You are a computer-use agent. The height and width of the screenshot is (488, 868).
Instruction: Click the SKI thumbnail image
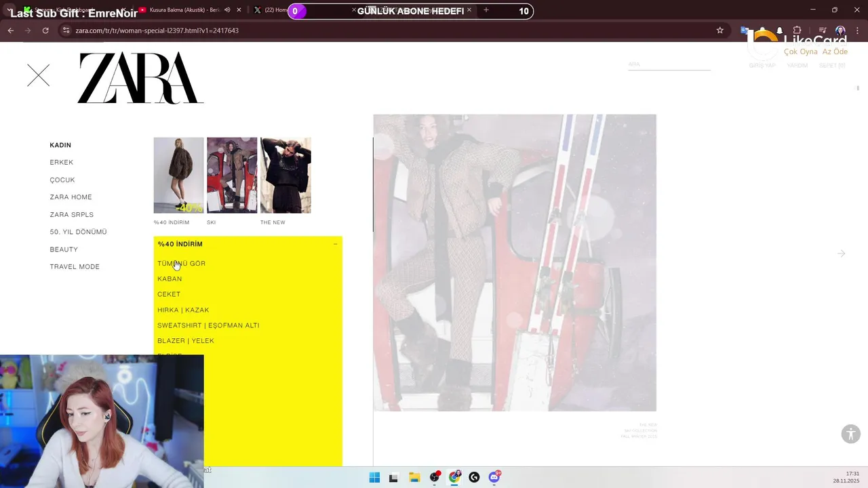coord(232,176)
